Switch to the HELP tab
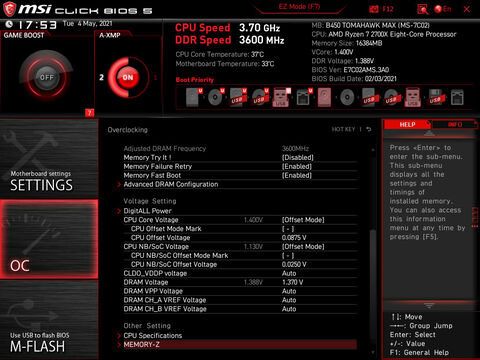The height and width of the screenshot is (360, 480). (407, 124)
